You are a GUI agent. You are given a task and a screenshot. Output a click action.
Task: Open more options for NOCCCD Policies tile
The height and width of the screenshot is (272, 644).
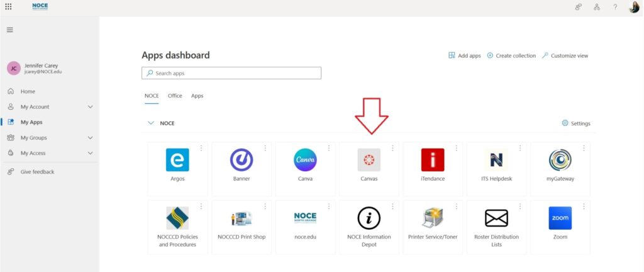pyautogui.click(x=201, y=207)
